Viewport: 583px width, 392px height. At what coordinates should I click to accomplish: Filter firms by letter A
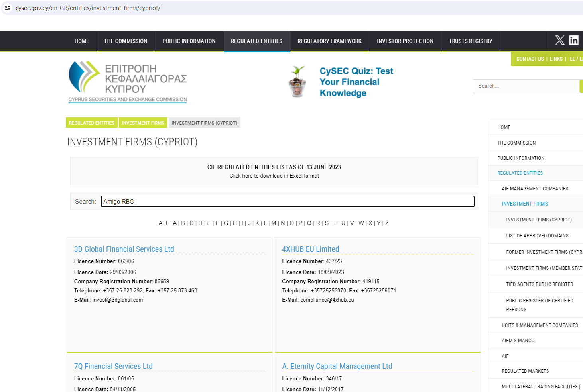point(175,223)
